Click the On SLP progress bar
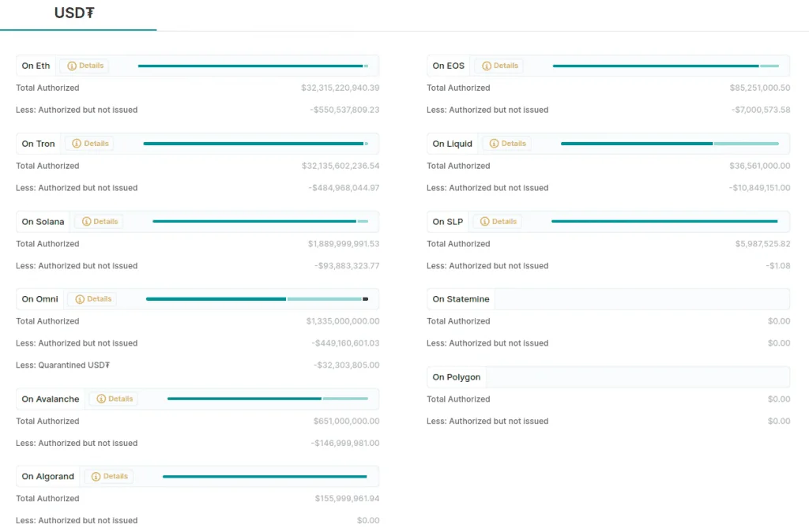This screenshot has width=809, height=532. (x=664, y=222)
